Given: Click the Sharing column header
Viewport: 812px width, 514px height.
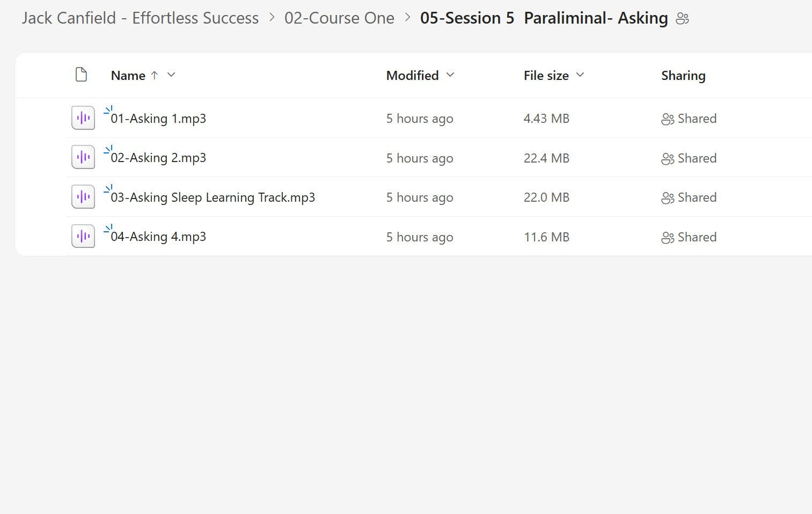Looking at the screenshot, I should click(683, 75).
